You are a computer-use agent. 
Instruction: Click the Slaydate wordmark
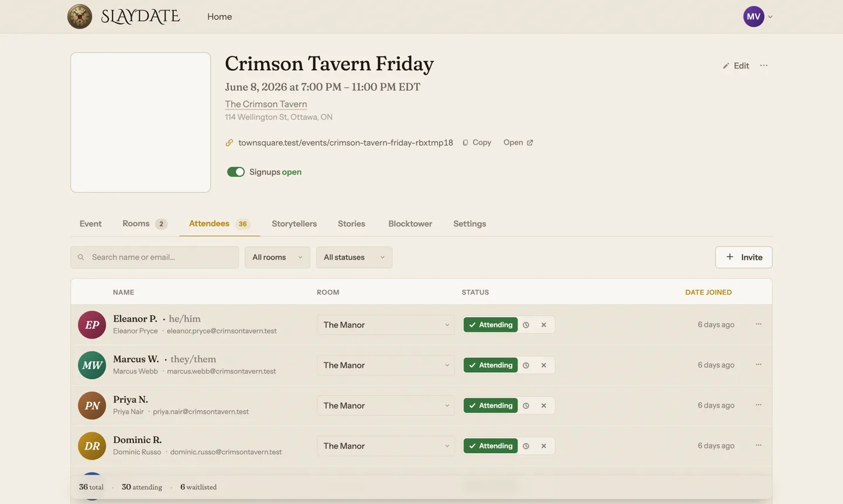(140, 16)
